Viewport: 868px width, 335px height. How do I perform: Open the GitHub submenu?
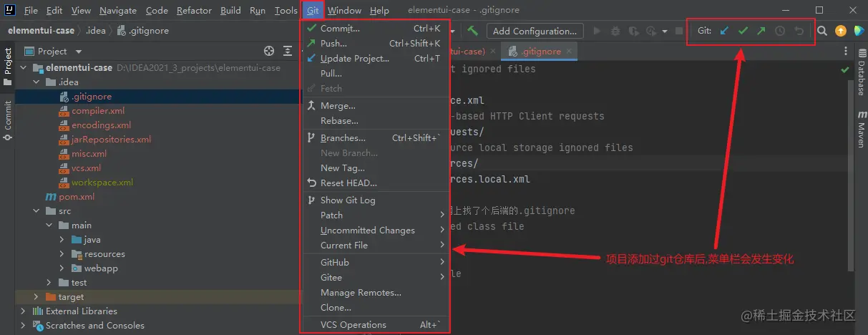point(375,263)
